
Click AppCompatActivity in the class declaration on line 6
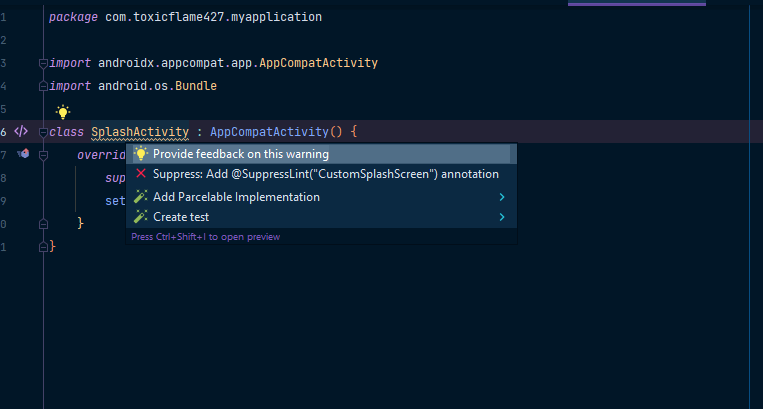270,132
